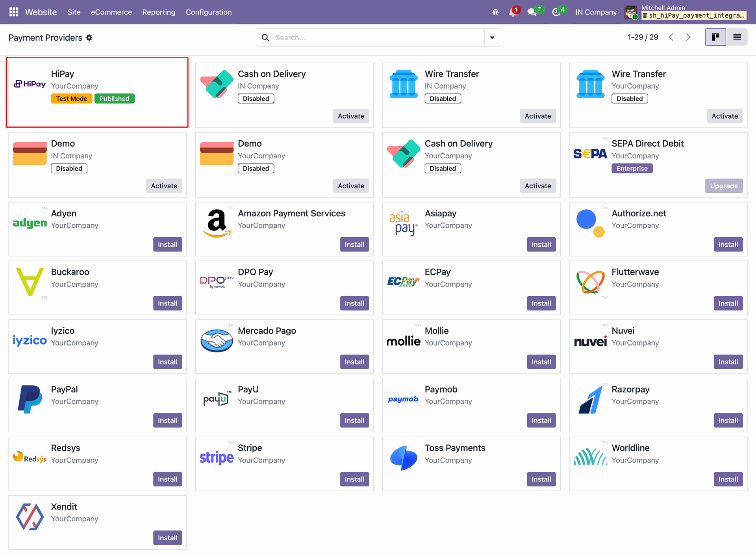Open the Website app menu
This screenshot has height=556, width=756.
[41, 12]
